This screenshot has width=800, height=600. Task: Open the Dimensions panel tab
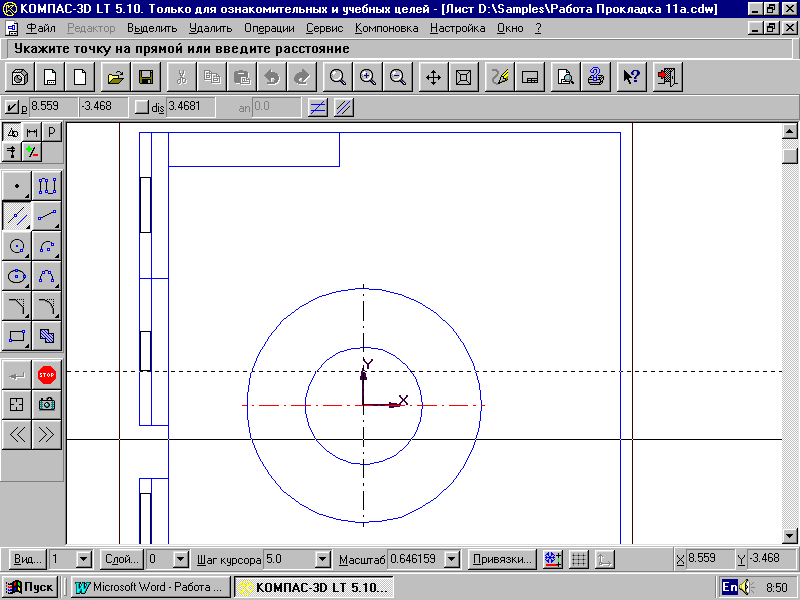[x=32, y=132]
